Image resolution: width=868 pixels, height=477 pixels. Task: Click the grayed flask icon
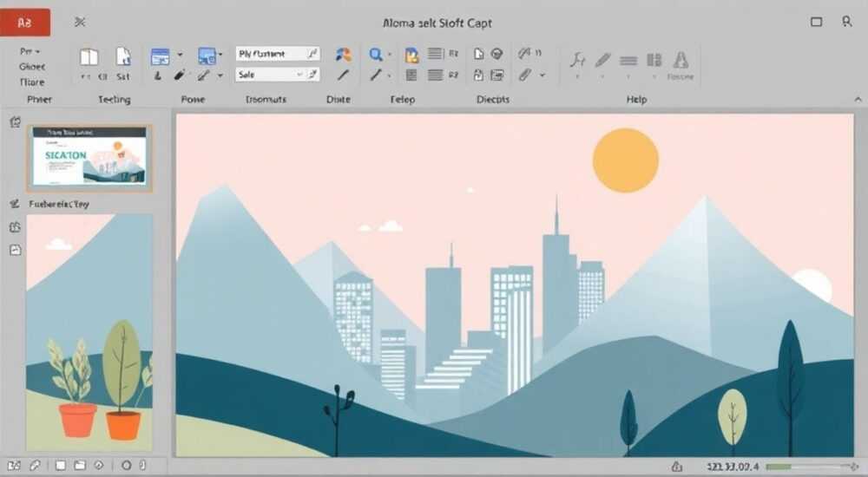pyautogui.click(x=681, y=60)
